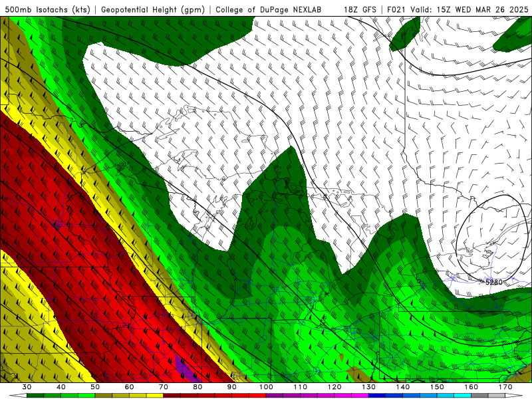
Task: Pick the dark gray swatch starting at 160
Action: pyautogui.click(x=479, y=396)
